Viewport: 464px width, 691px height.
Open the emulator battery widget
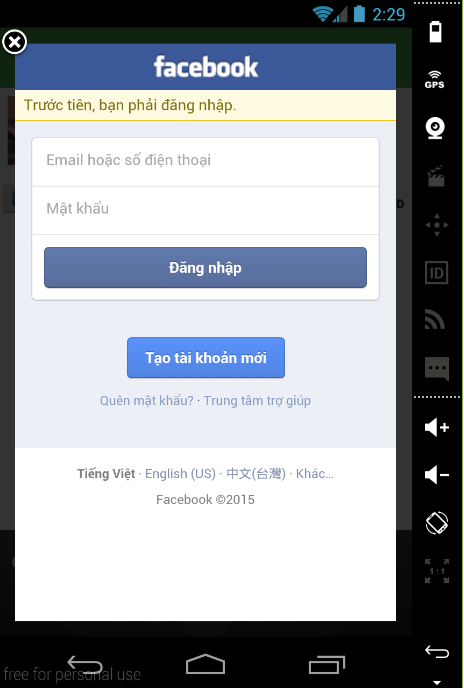pos(435,32)
